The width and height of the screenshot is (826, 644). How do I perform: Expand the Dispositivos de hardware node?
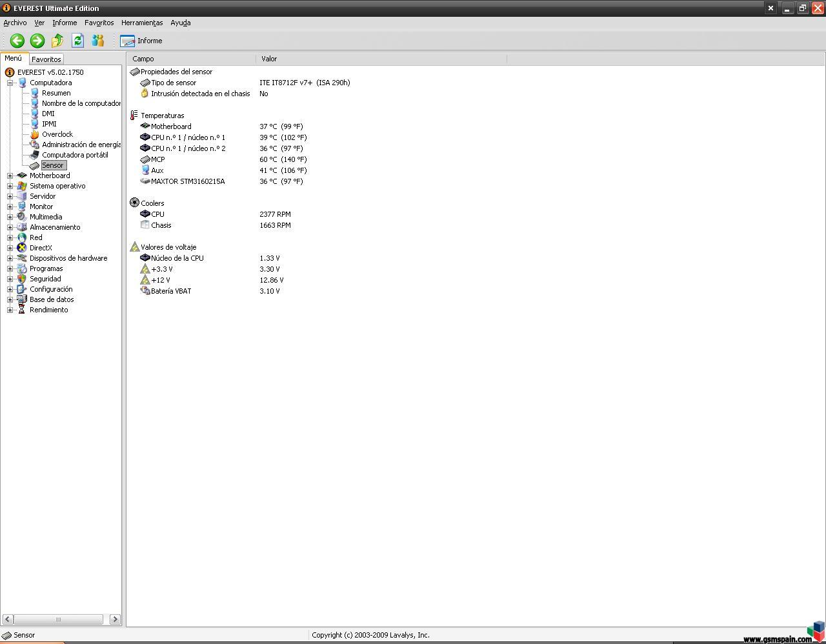click(10, 258)
